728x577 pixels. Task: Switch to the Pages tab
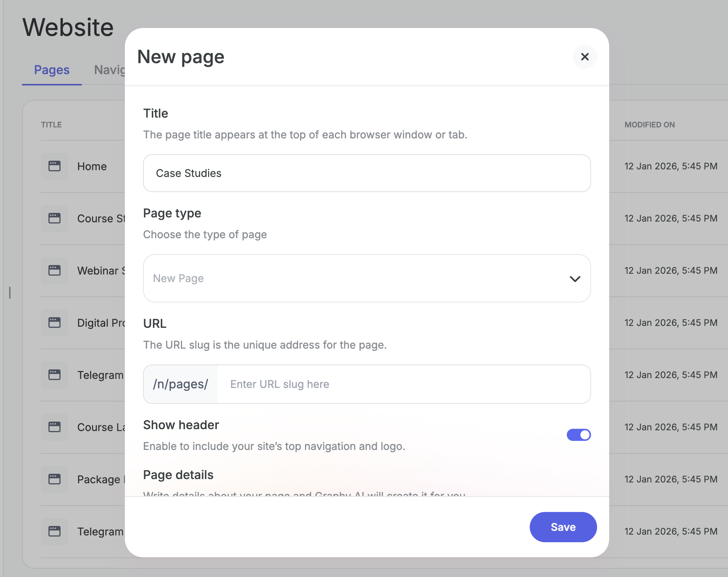pos(52,70)
